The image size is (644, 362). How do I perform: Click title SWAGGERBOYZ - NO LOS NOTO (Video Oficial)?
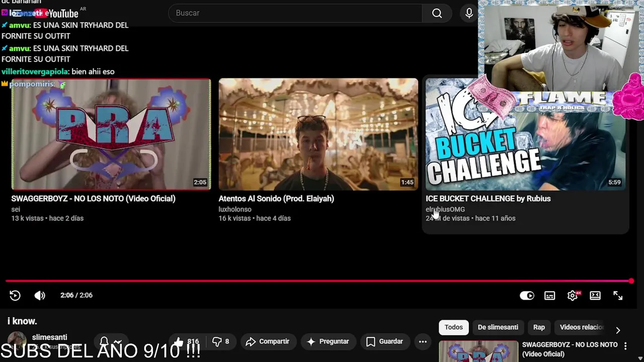click(94, 199)
